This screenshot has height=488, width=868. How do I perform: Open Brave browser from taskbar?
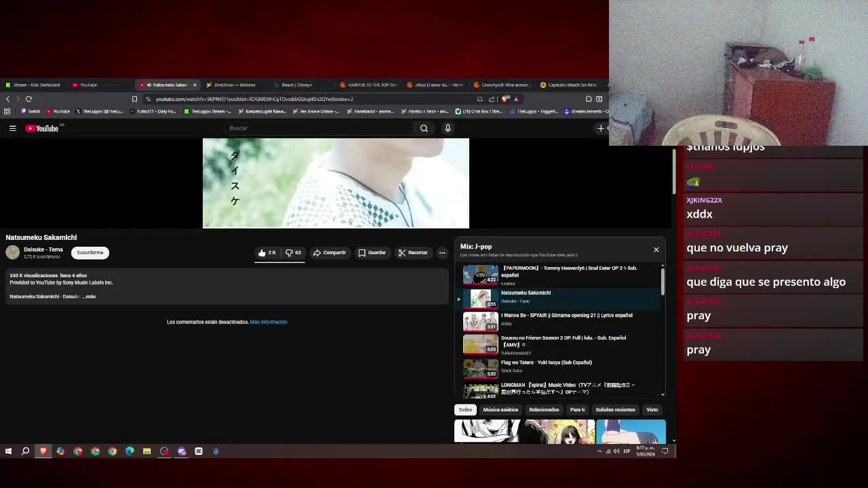click(x=43, y=451)
